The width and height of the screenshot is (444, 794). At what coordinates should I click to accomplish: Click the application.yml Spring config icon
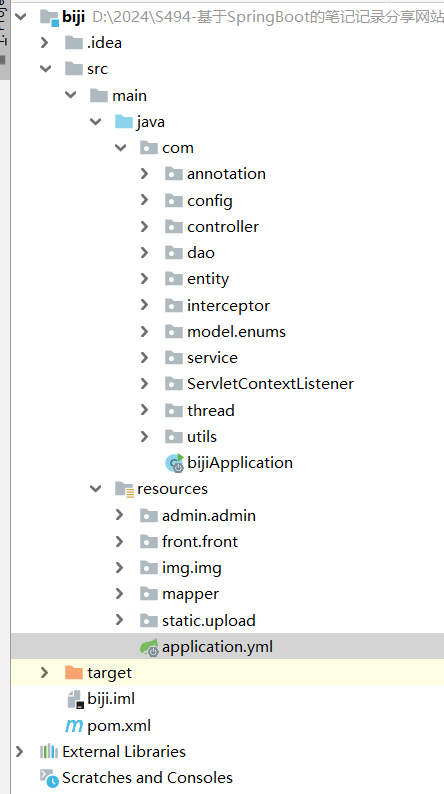point(150,647)
